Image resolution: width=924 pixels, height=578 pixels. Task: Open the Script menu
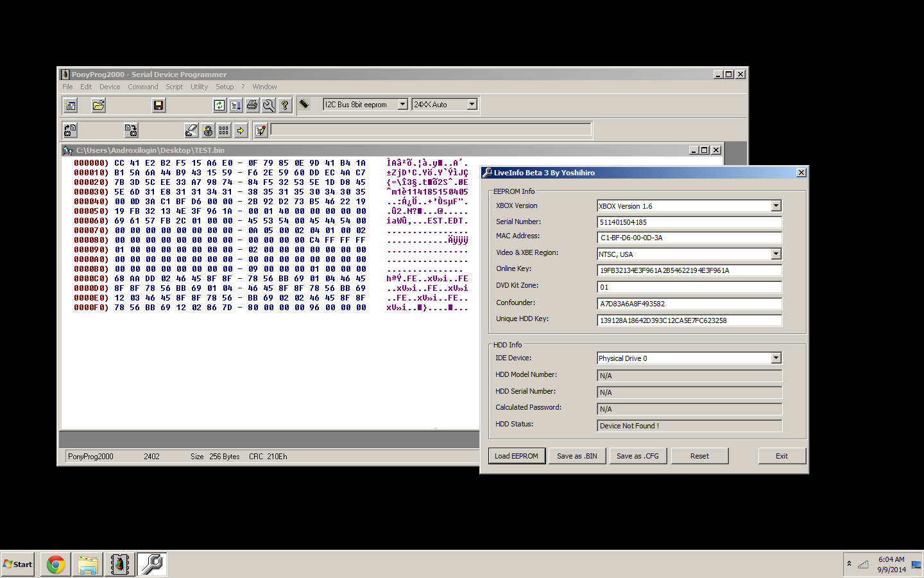pyautogui.click(x=175, y=87)
